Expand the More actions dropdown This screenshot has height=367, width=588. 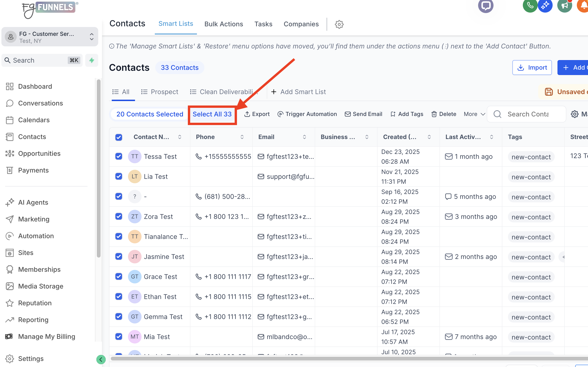click(474, 114)
